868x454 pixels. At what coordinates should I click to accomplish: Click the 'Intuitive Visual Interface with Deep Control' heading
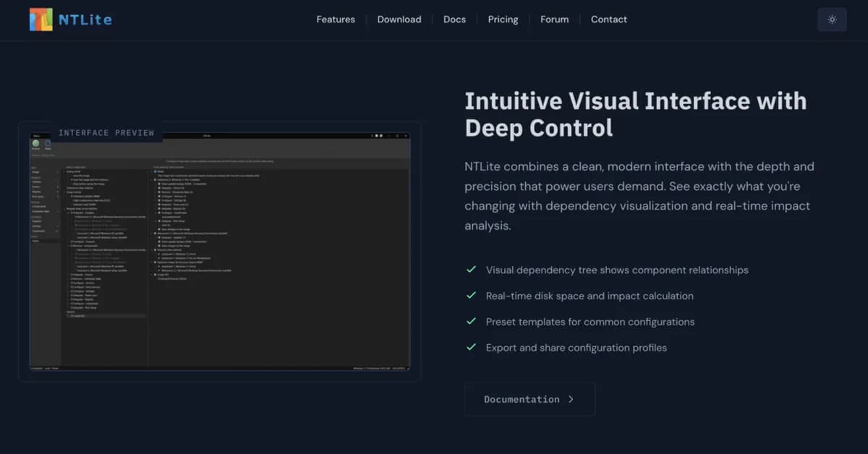click(635, 114)
